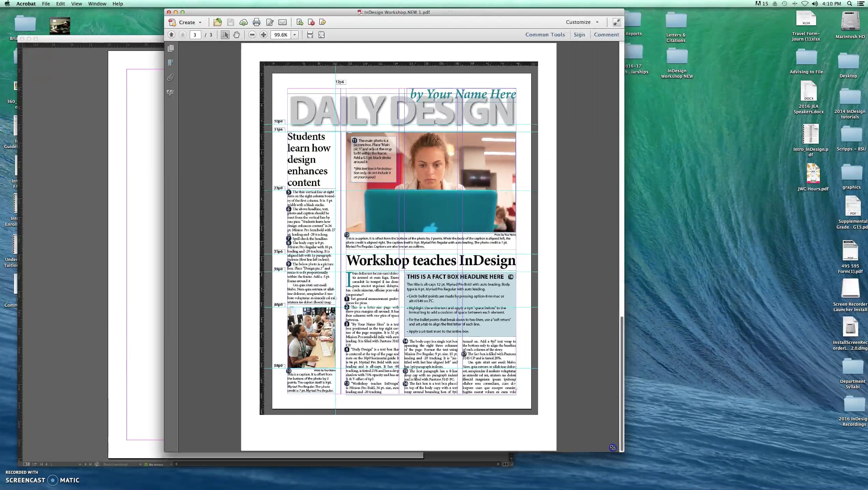868x490 pixels.
Task: Upload the PDF using the cloud icon
Action: pyautogui.click(x=244, y=22)
